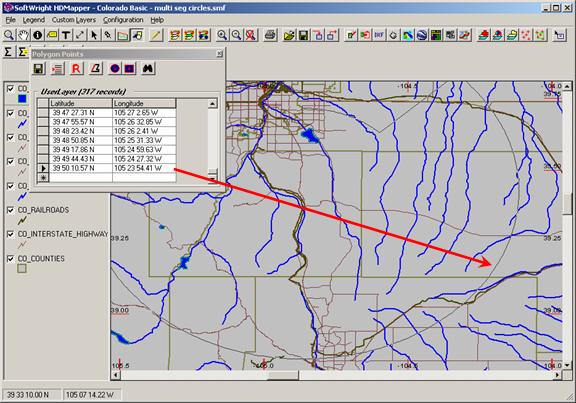This screenshot has height=403, width=576.
Task: Click the blue circle icon in Polygon Points
Action: coord(115,68)
